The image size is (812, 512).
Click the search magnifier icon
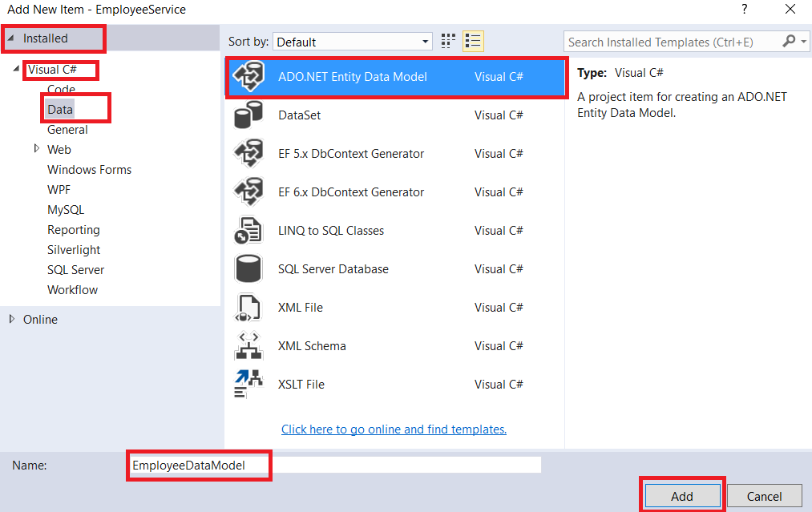pos(789,41)
